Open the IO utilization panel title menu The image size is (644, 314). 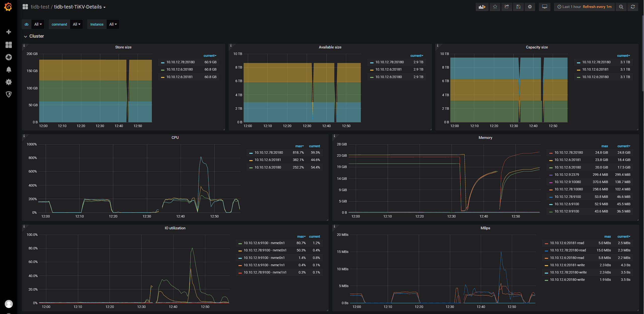(175, 228)
